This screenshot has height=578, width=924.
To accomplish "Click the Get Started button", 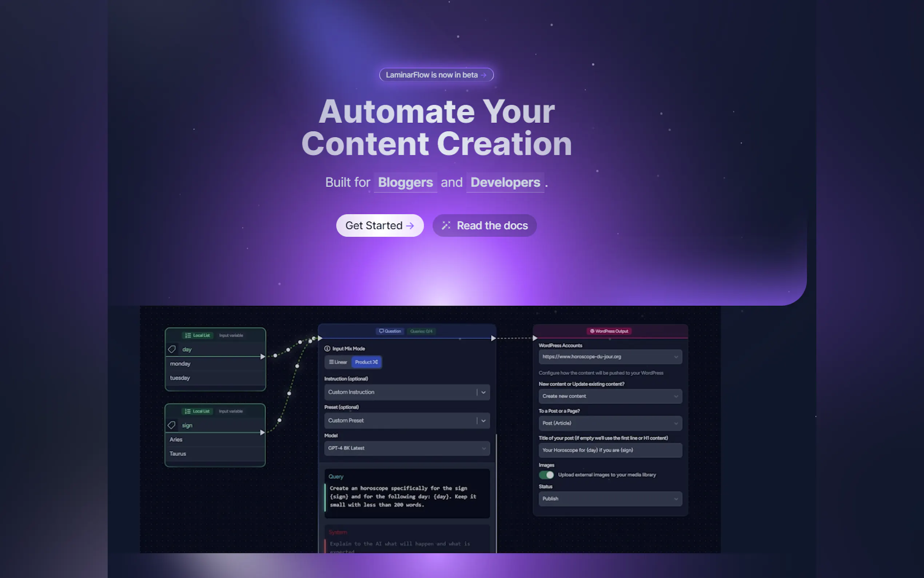I will pyautogui.click(x=380, y=226).
